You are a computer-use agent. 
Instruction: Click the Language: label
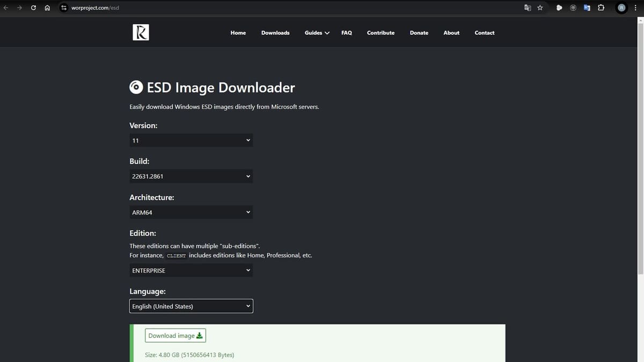[x=148, y=291]
